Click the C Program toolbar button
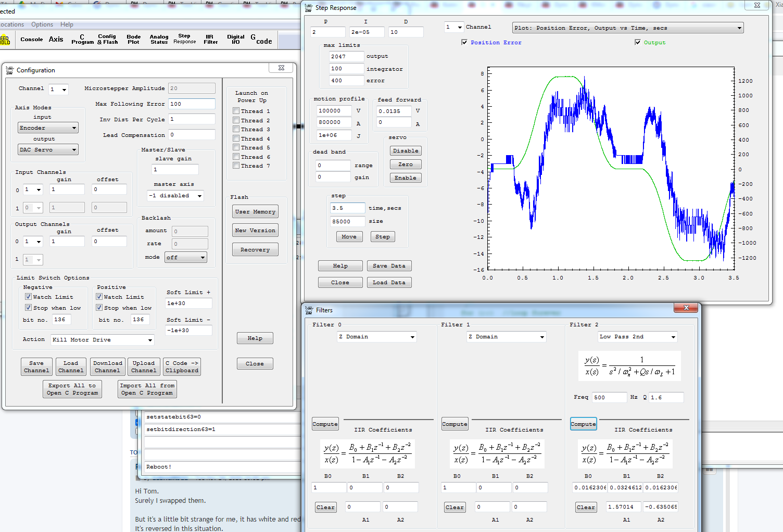 click(82, 40)
